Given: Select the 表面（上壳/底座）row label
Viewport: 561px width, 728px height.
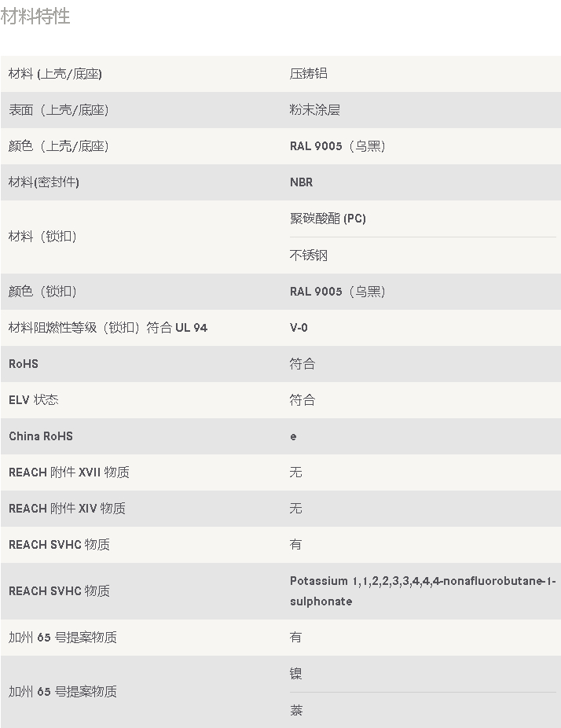Looking at the screenshot, I should (x=58, y=110).
